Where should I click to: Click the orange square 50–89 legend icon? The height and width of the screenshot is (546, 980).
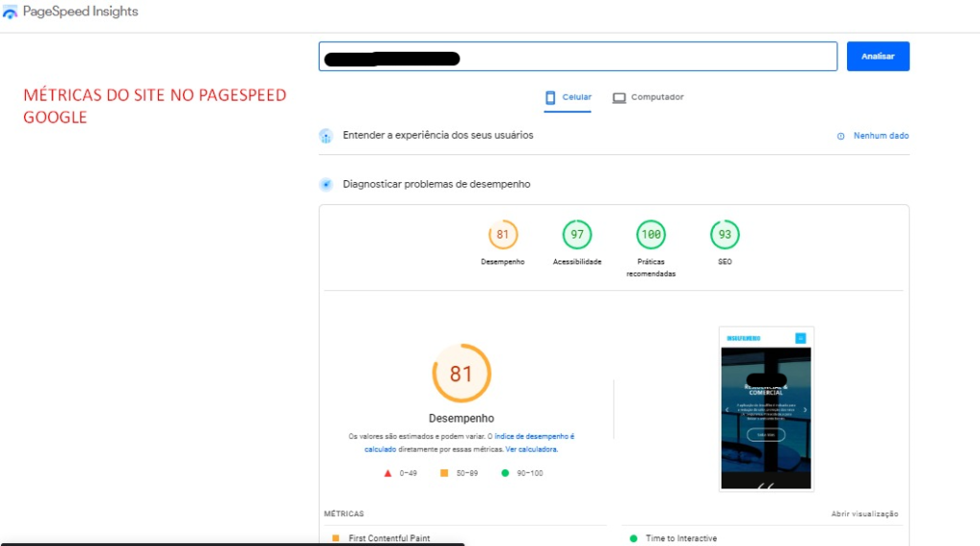pos(444,473)
